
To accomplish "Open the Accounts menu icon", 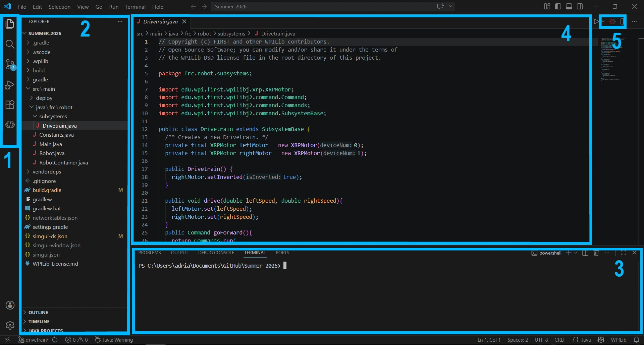I will coord(10,305).
